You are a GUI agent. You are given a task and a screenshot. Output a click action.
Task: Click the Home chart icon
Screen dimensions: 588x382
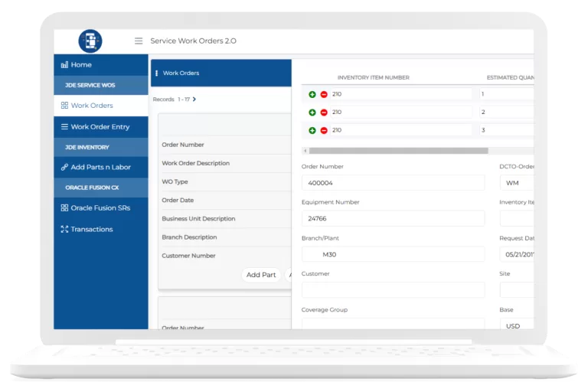click(x=64, y=65)
